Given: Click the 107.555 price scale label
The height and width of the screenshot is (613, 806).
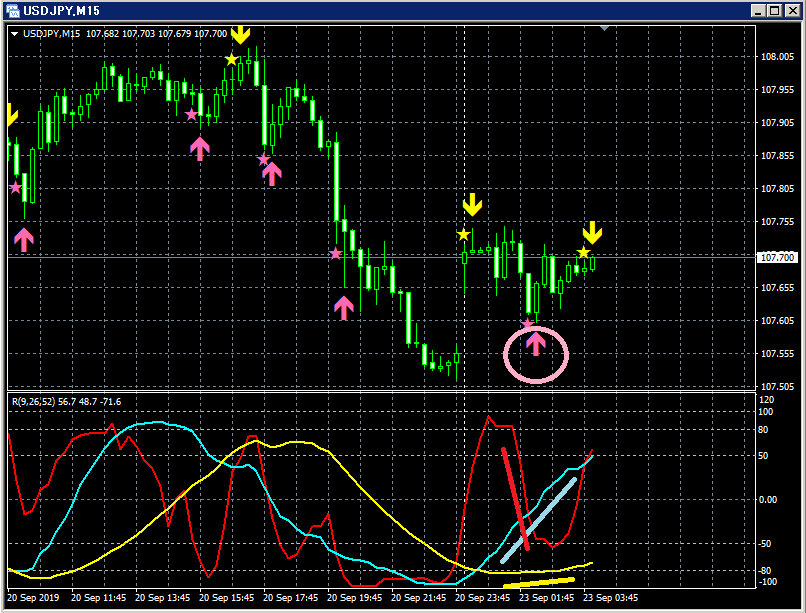Looking at the screenshot, I should (x=777, y=354).
